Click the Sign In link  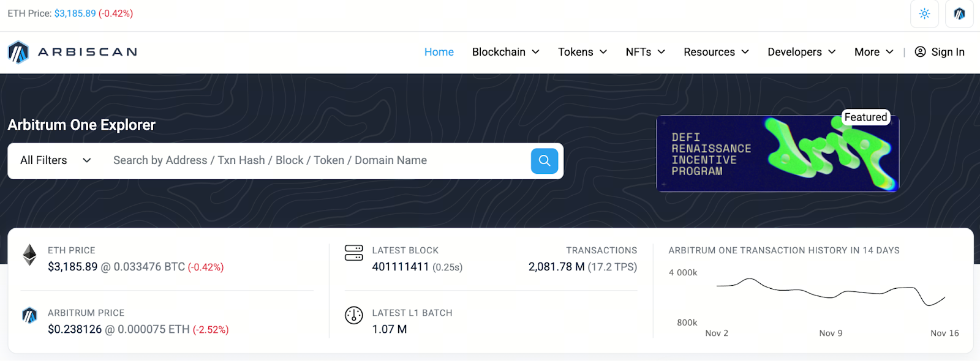click(940, 52)
